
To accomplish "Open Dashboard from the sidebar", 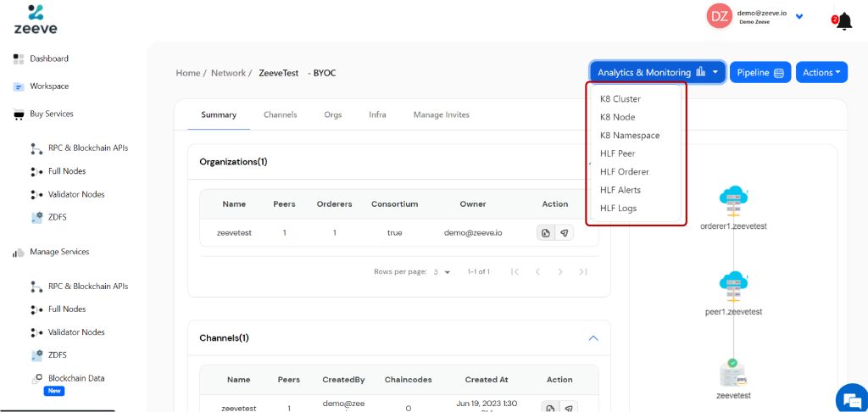I will pyautogui.click(x=49, y=58).
